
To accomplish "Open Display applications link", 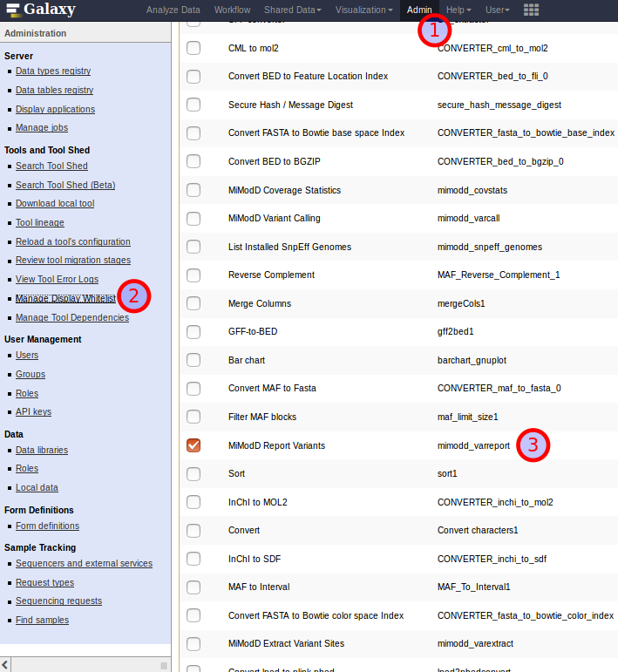I will pyautogui.click(x=55, y=109).
